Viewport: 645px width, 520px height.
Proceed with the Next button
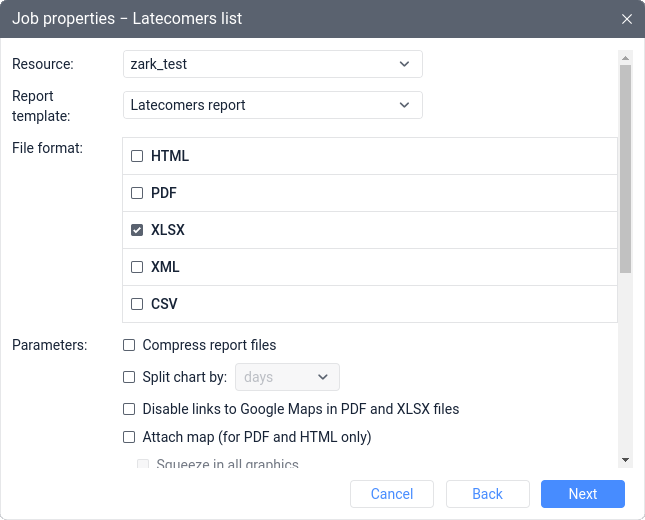click(x=583, y=494)
